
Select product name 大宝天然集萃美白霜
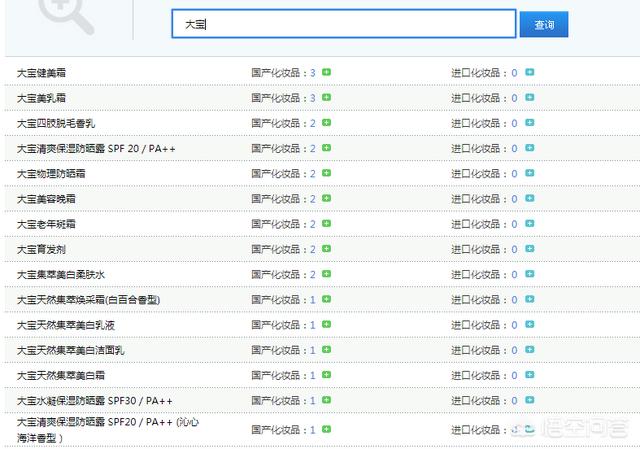pyautogui.click(x=61, y=376)
